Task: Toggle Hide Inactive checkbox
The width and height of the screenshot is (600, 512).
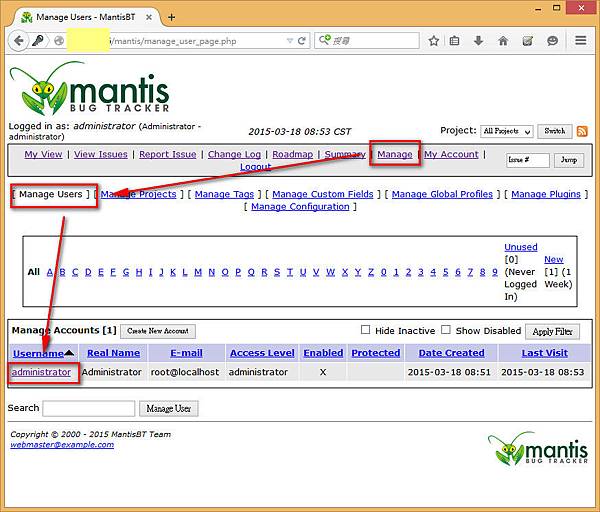Action: pyautogui.click(x=365, y=330)
